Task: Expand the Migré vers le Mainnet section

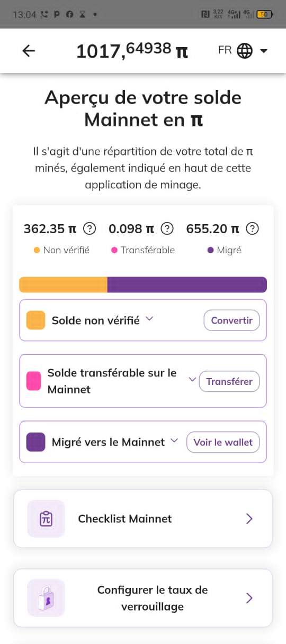Action: (174, 440)
